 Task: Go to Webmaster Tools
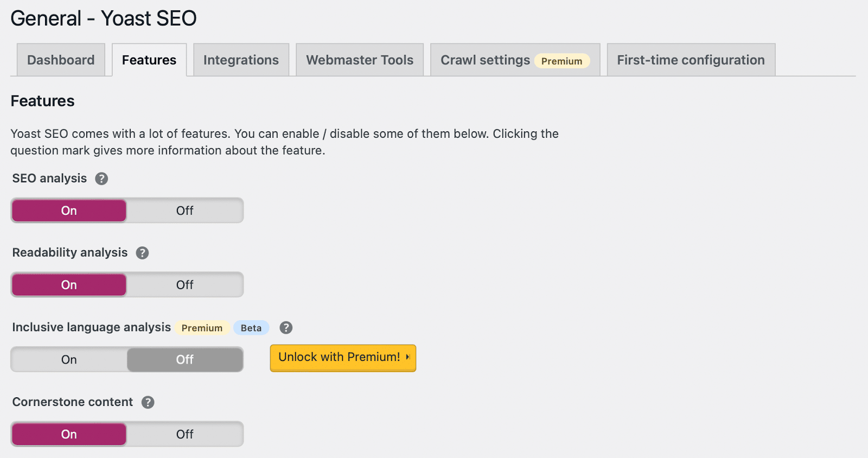point(359,60)
